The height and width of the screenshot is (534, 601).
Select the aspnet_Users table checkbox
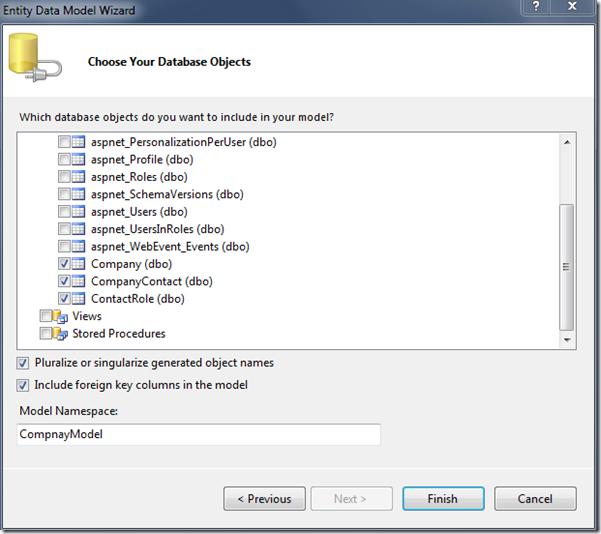pyautogui.click(x=64, y=212)
